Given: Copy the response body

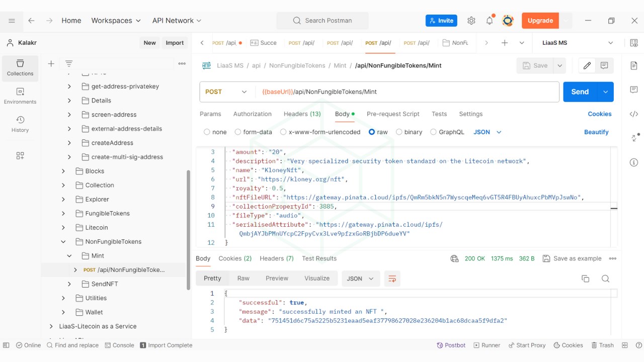Looking at the screenshot, I should 585,279.
